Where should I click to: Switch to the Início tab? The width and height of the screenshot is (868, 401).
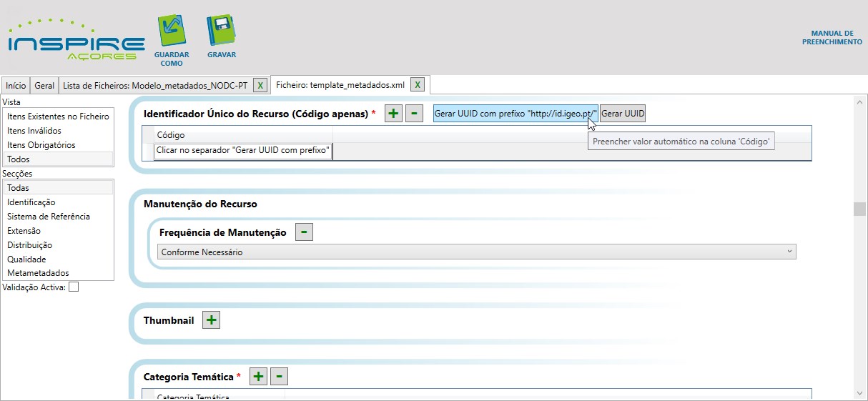[x=16, y=86]
